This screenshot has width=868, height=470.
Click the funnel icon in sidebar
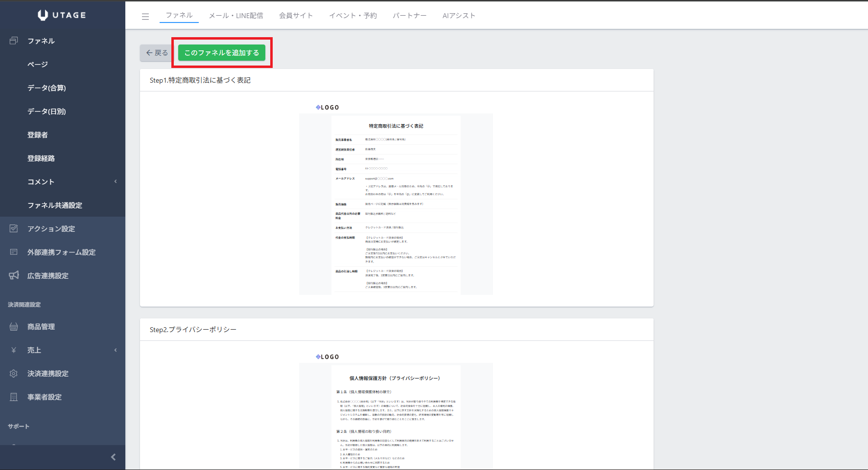(14, 41)
